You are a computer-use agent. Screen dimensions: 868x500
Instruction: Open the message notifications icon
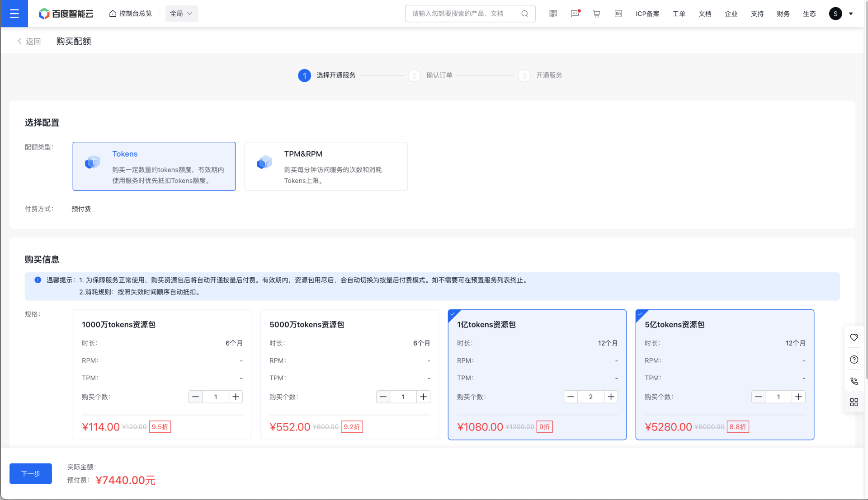pyautogui.click(x=575, y=14)
